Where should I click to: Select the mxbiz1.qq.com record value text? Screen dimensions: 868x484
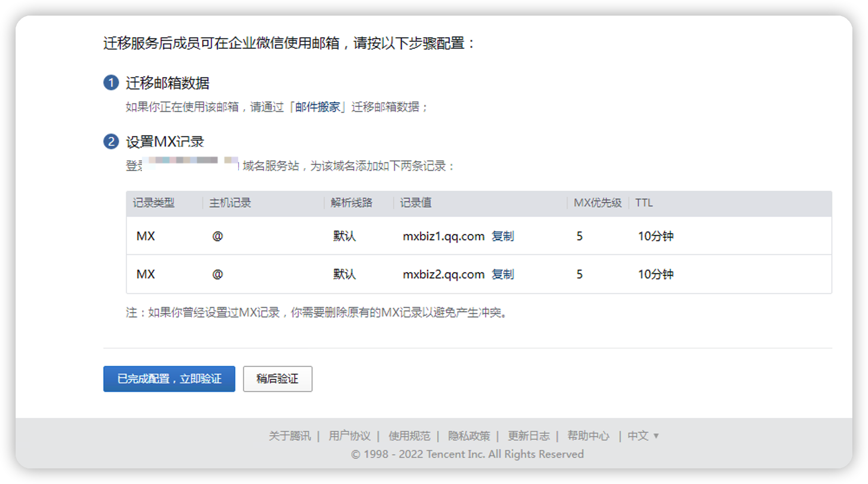coord(444,236)
